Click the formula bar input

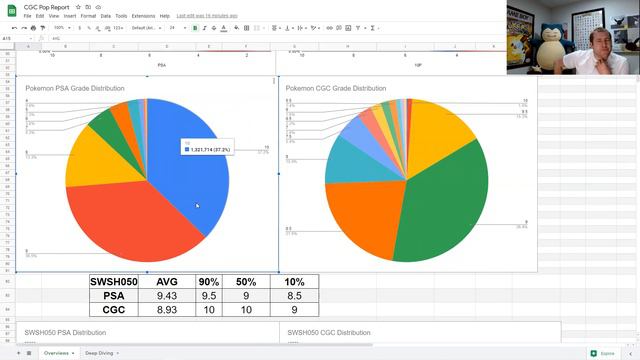point(278,38)
